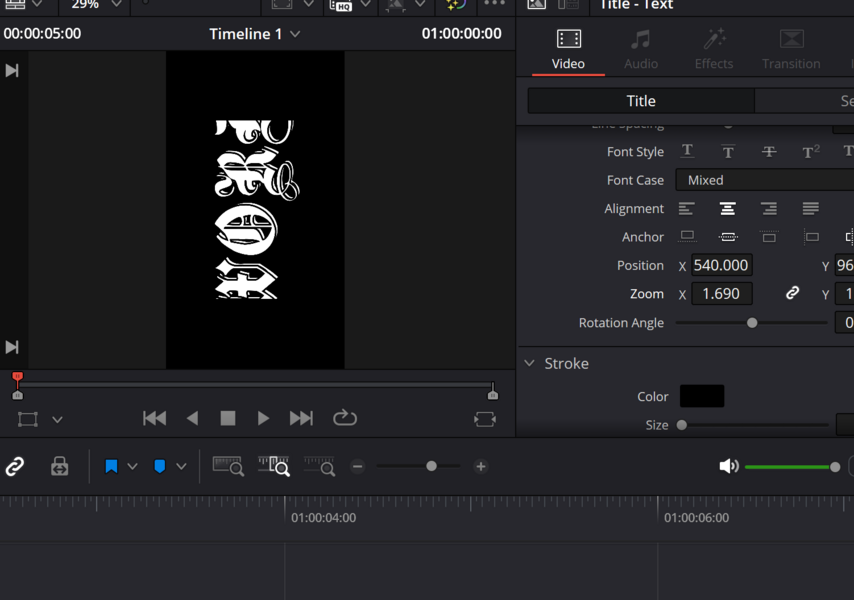
Task: Toggle the Zoom X/Y link icon
Action: coord(792,294)
